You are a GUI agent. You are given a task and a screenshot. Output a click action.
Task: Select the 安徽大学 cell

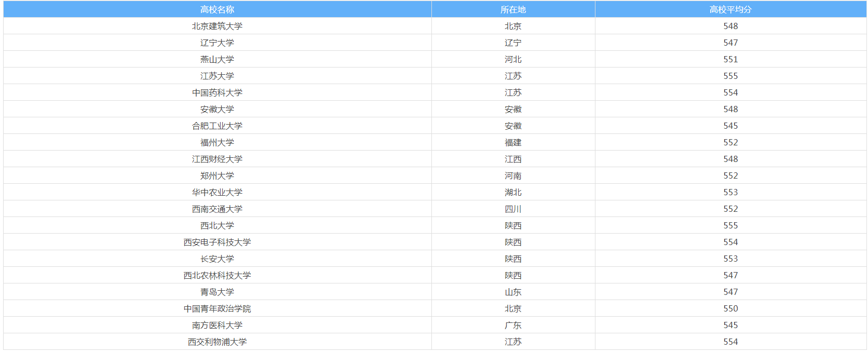pos(217,109)
